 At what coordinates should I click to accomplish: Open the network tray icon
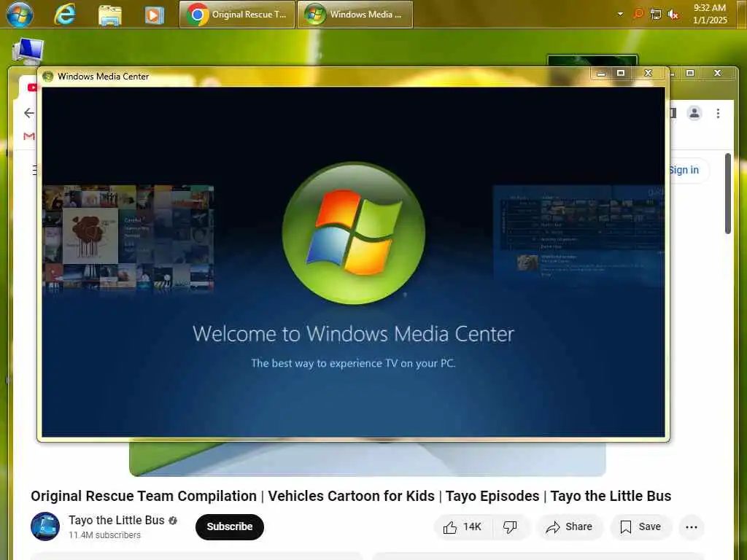pyautogui.click(x=656, y=15)
